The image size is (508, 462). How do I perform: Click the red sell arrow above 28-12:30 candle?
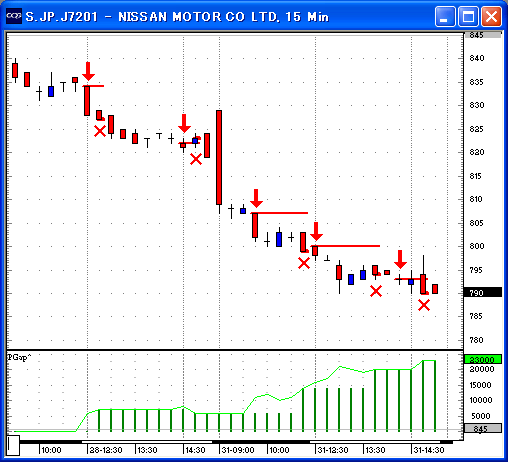point(88,71)
